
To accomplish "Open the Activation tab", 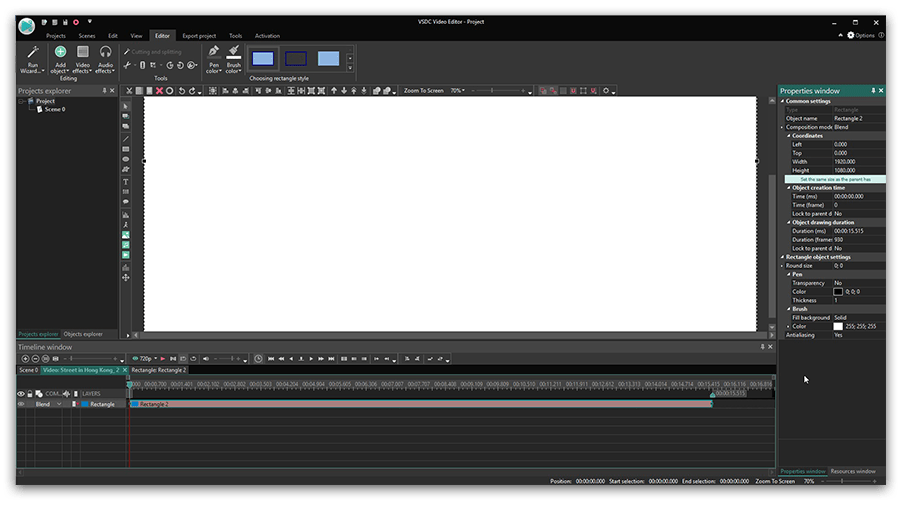I will 267,36.
